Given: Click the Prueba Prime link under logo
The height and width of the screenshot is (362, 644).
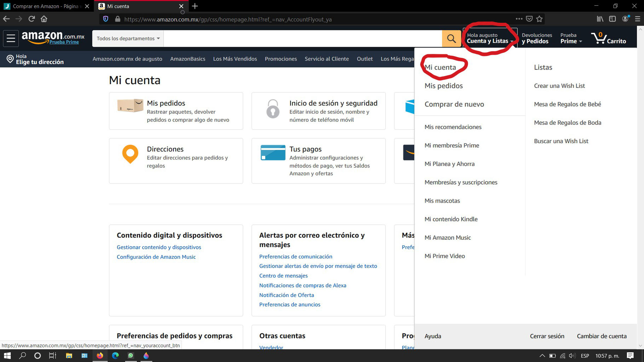Looking at the screenshot, I should point(64,42).
